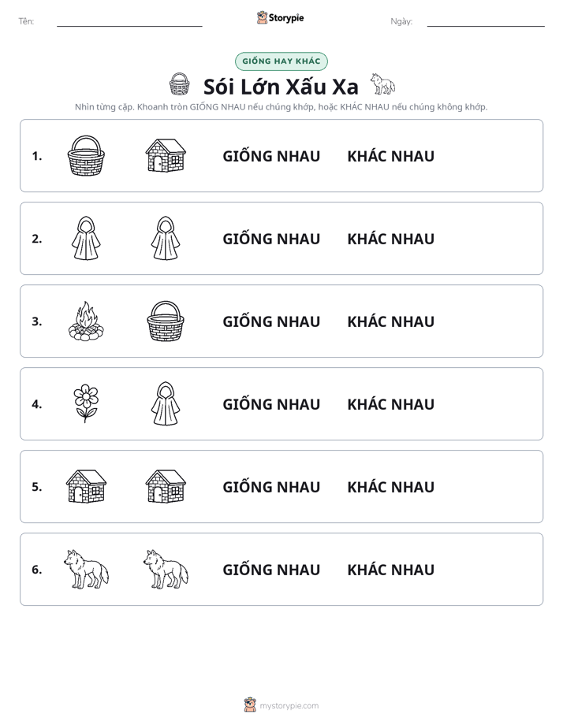Click the Tên name line field

[129, 22]
